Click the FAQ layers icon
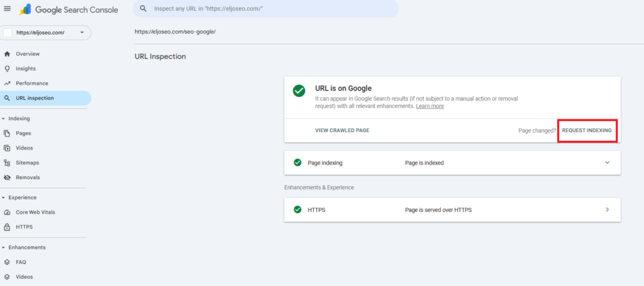This screenshot has height=286, width=644. [x=7, y=262]
